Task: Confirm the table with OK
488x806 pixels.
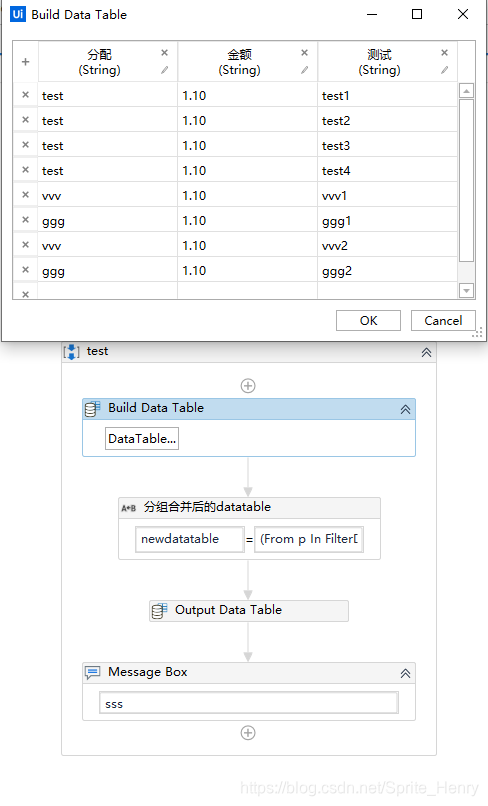Action: click(x=368, y=320)
